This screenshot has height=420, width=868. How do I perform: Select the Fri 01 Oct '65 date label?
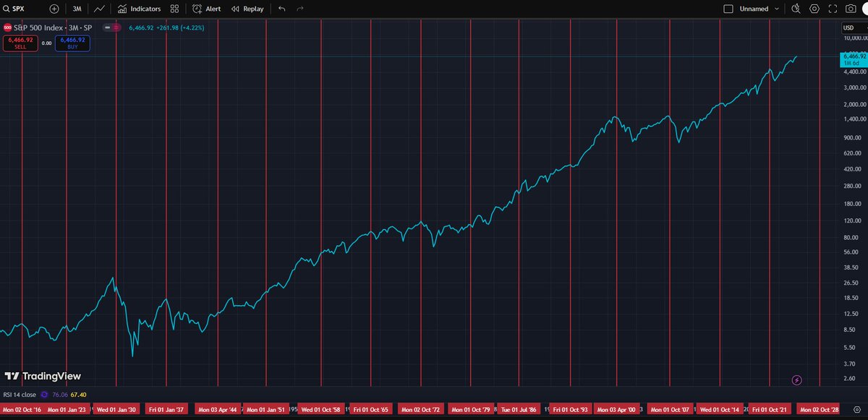[370, 409]
